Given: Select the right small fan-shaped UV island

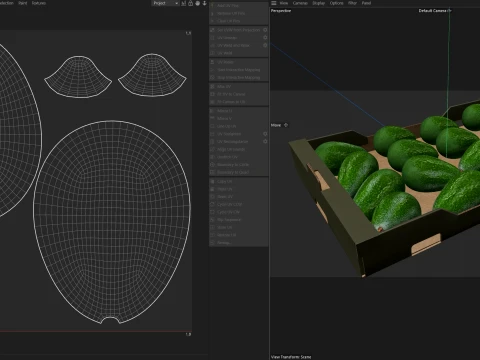Looking at the screenshot, I should pos(152,76).
